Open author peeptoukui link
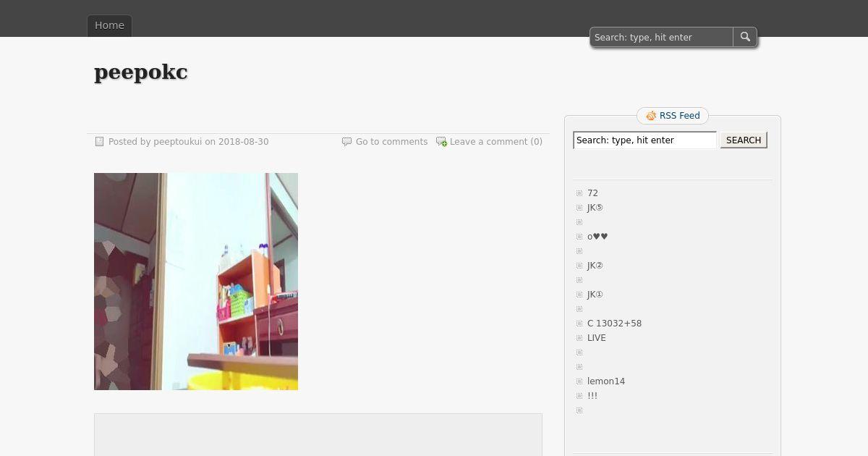This screenshot has height=456, width=868. click(x=177, y=142)
